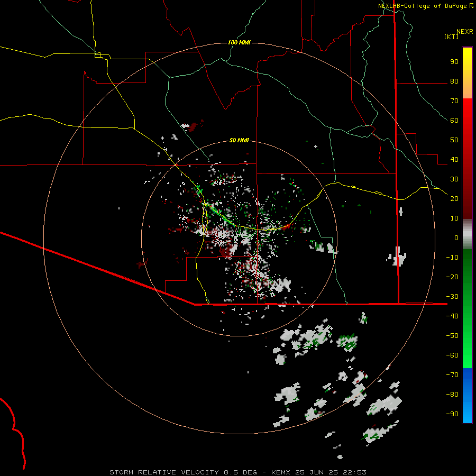Screen dimensions: 476x476
Task: Click the 80 value on the velocity scale
Action: point(454,81)
